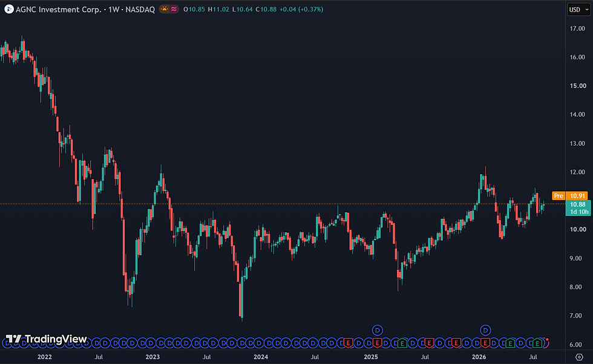Click the NASDAQ exchange label
This screenshot has width=593, height=364.
140,10
